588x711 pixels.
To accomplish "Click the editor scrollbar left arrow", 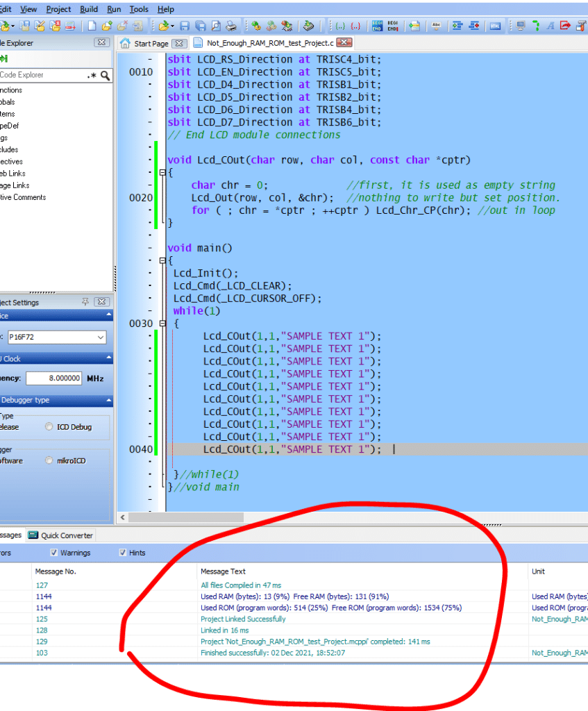I will (122, 517).
